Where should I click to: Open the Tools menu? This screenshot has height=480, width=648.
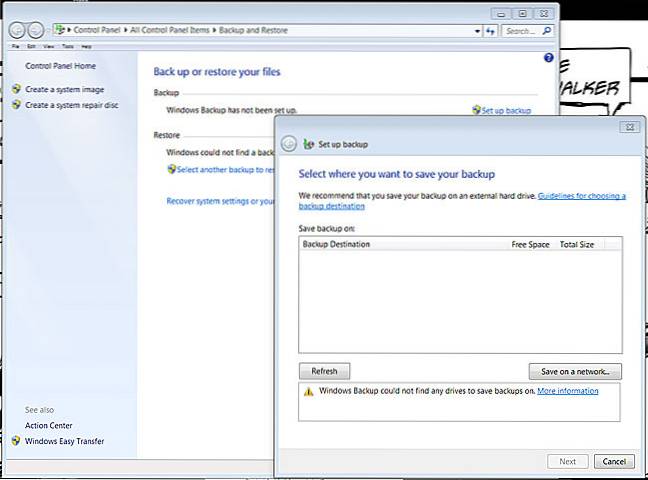(68, 46)
